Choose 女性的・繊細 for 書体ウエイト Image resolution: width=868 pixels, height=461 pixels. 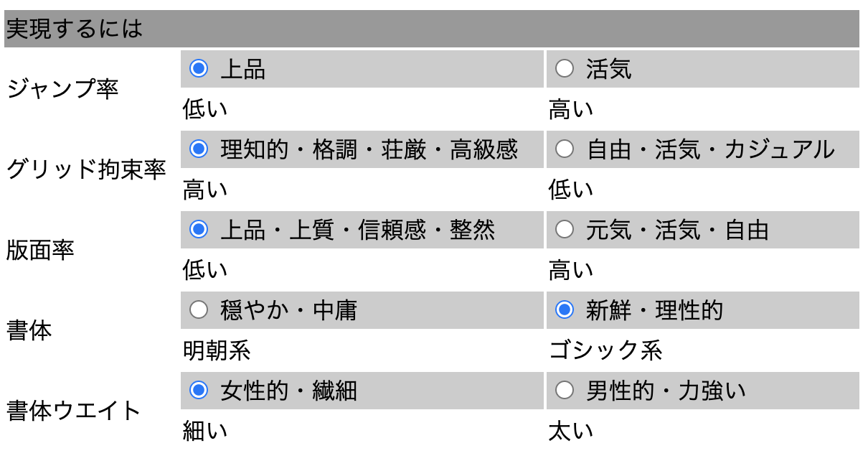[x=198, y=391]
